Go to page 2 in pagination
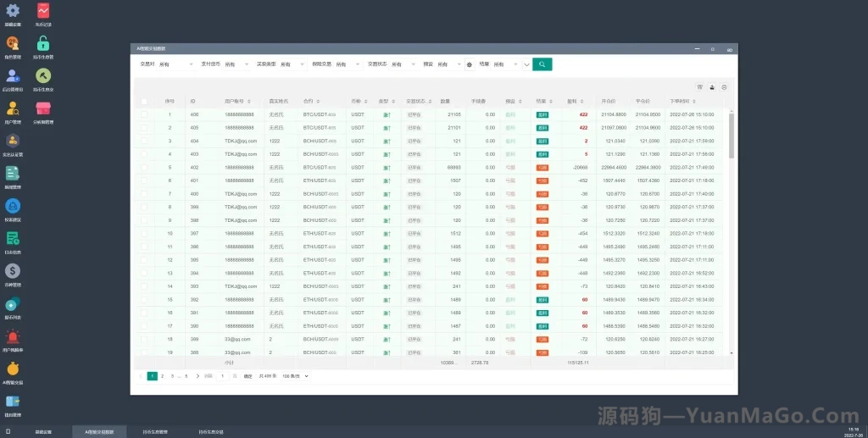The image size is (868, 438). 163,375
